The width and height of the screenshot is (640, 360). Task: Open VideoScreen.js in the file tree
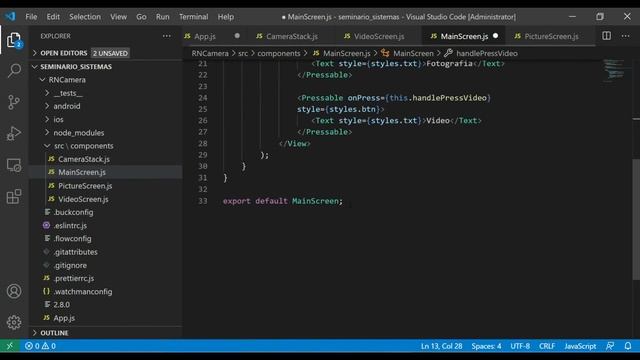click(83, 199)
